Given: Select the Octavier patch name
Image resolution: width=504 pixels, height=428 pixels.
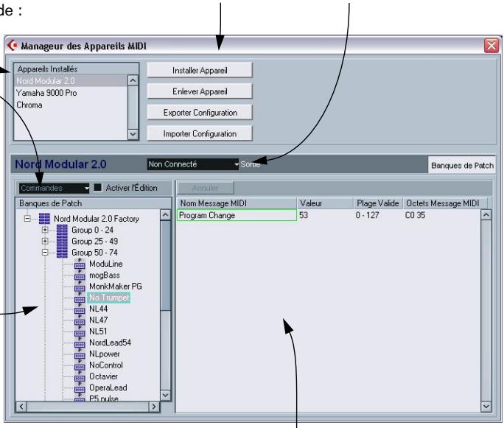Looking at the screenshot, I should 103,376.
